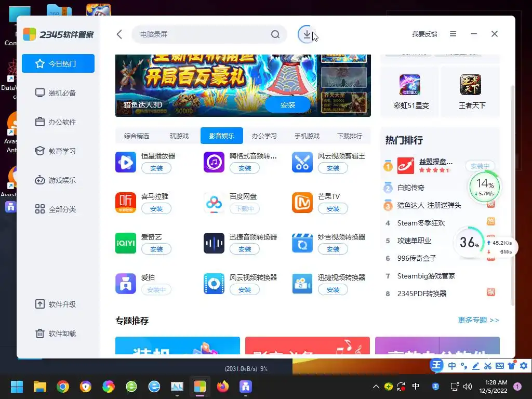Click 安装 on the 猎鱼达人3D banner
532x399 pixels.
tap(288, 105)
